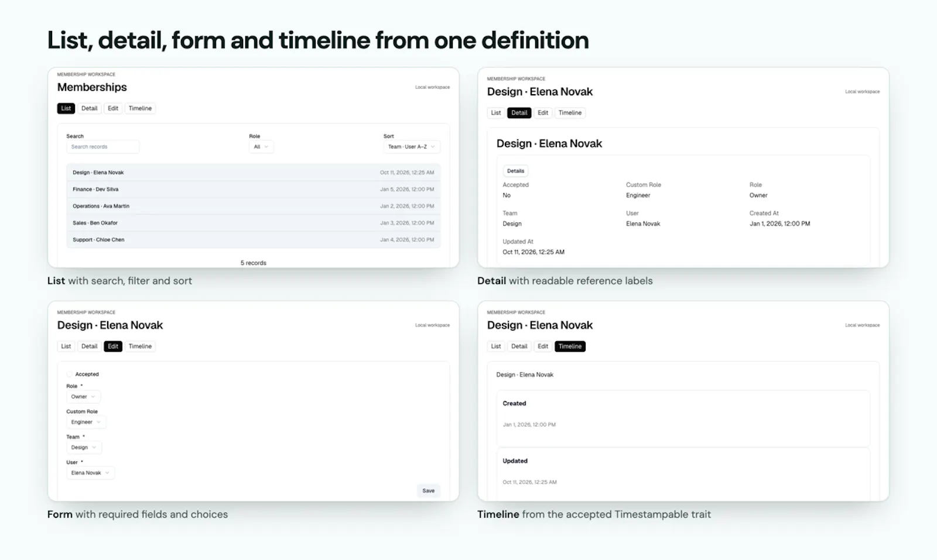Switch to Timeline tab in form panel
Image resolution: width=937 pixels, height=560 pixels.
140,346
